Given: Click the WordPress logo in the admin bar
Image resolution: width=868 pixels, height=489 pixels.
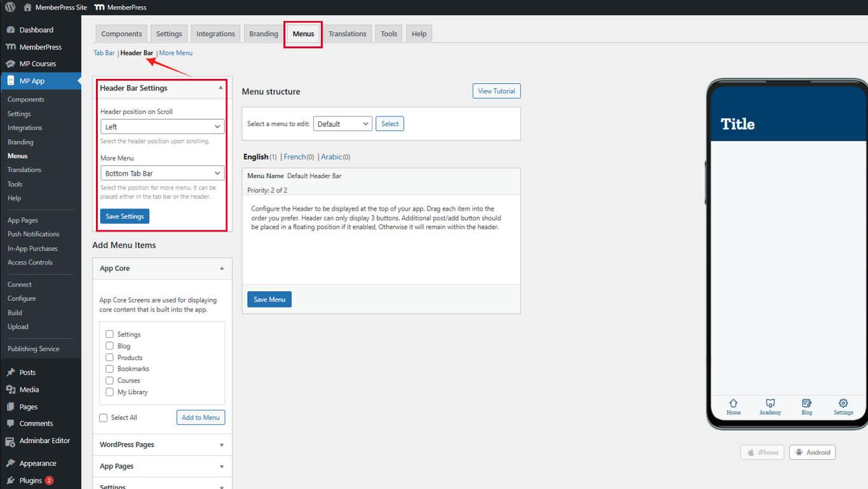Looking at the screenshot, I should click(x=9, y=7).
